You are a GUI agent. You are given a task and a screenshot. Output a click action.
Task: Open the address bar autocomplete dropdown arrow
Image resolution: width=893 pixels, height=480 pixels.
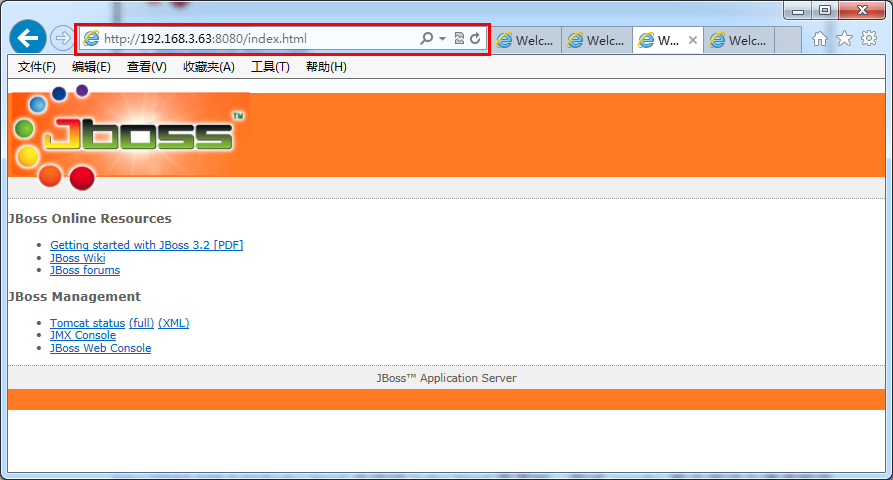[442, 39]
